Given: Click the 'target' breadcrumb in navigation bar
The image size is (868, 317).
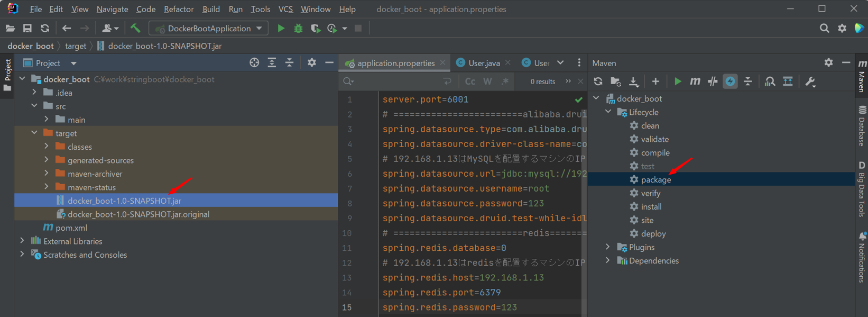Looking at the screenshot, I should [x=76, y=46].
